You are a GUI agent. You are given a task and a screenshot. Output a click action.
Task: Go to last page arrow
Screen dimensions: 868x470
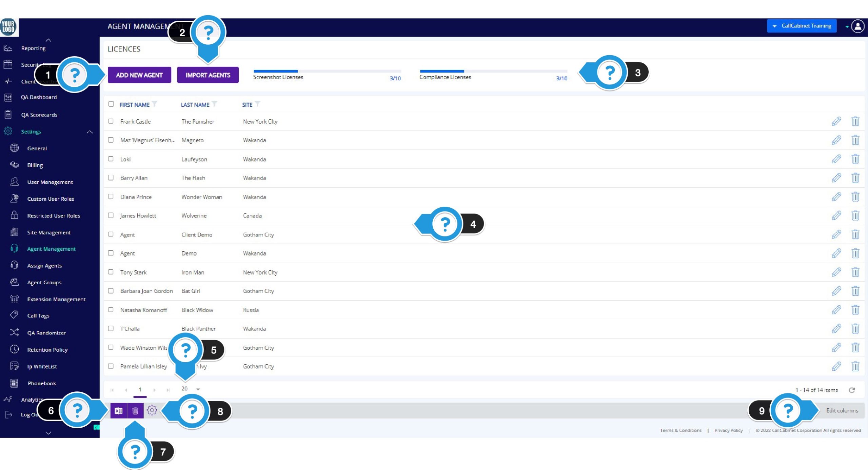click(x=168, y=390)
